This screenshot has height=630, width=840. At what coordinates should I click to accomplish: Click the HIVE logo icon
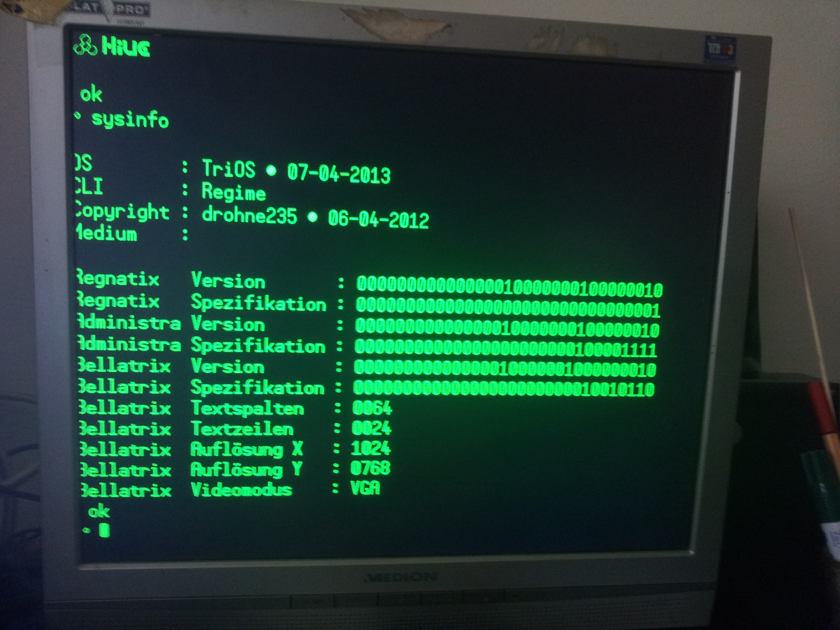tap(85, 46)
